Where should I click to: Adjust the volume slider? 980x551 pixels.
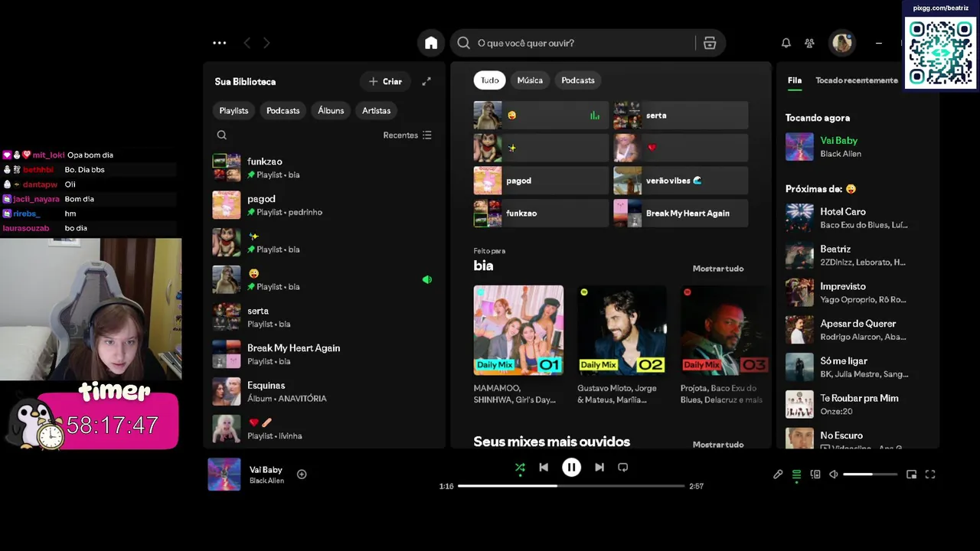870,474
